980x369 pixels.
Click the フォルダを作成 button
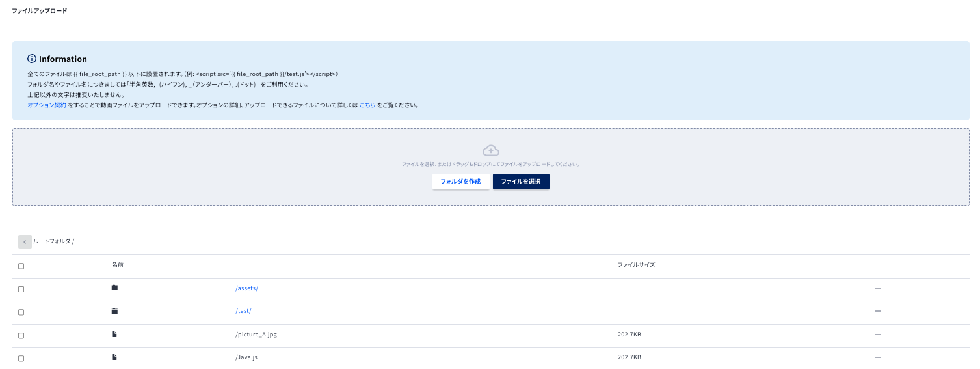coord(460,182)
